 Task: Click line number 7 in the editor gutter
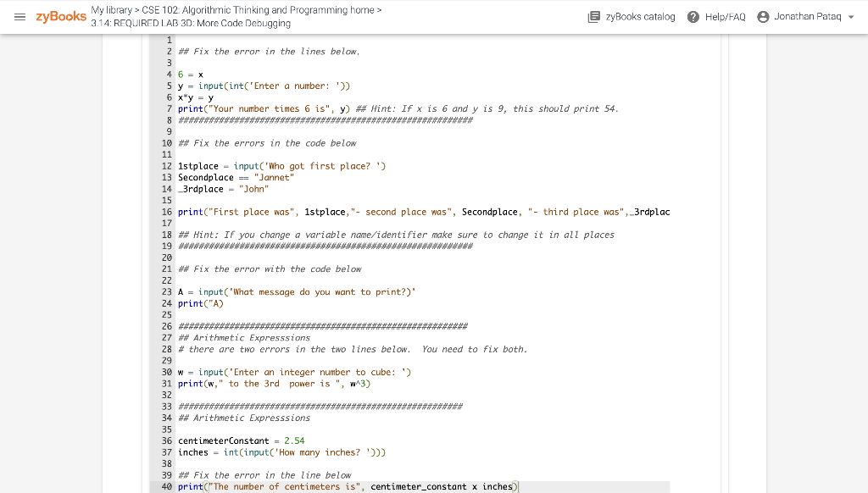[166, 108]
